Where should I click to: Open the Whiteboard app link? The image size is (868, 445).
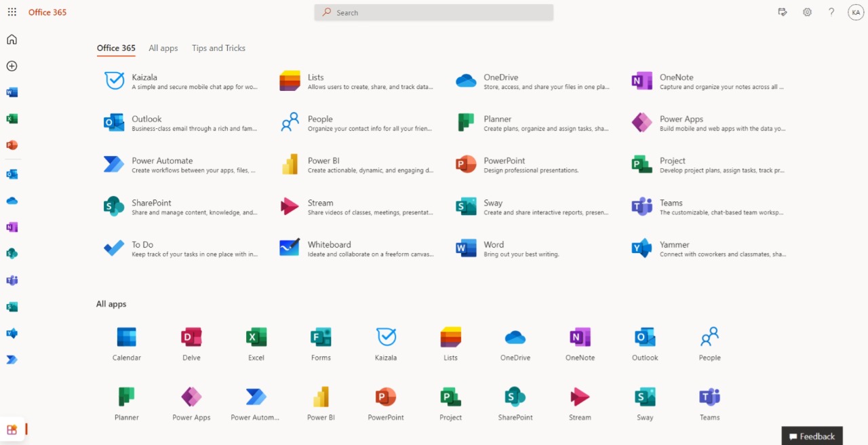click(x=329, y=245)
